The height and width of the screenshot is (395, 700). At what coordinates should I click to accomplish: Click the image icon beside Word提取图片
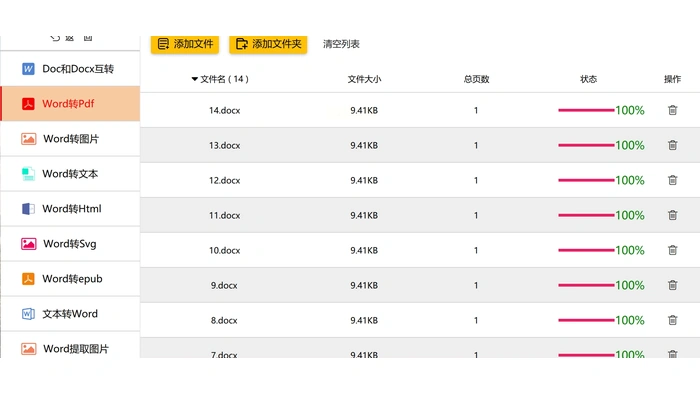click(29, 349)
